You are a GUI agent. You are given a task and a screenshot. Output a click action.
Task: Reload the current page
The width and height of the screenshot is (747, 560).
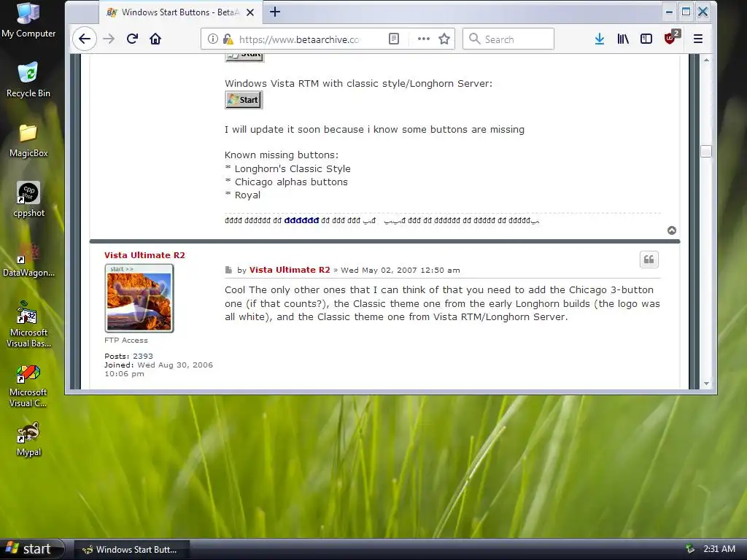click(133, 39)
